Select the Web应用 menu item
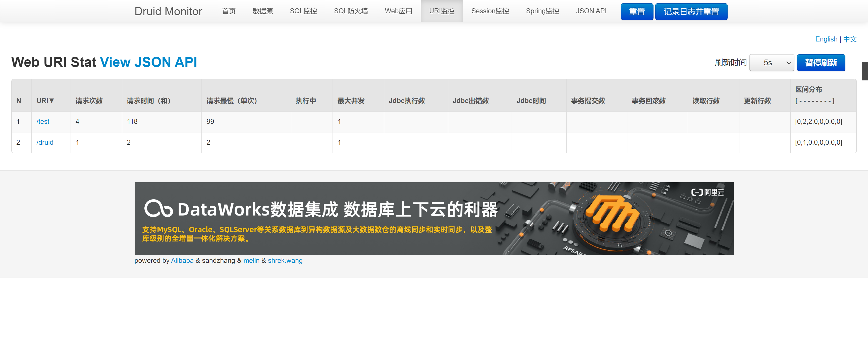This screenshot has height=337, width=868. [x=398, y=11]
